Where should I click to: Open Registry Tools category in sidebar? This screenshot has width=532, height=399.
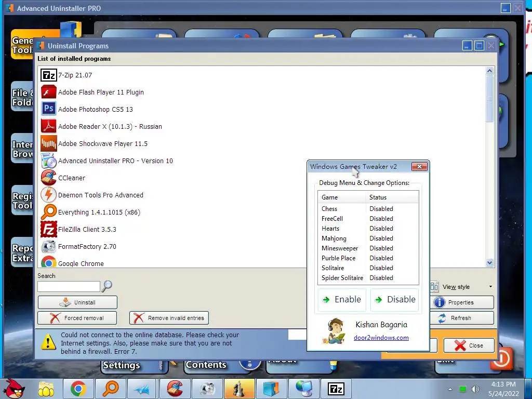coord(22,201)
